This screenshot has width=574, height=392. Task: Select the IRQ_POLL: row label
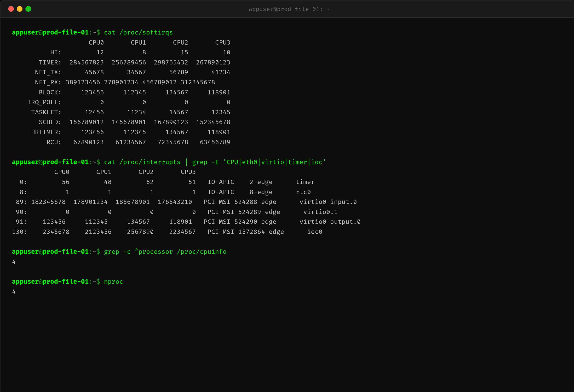(45, 102)
